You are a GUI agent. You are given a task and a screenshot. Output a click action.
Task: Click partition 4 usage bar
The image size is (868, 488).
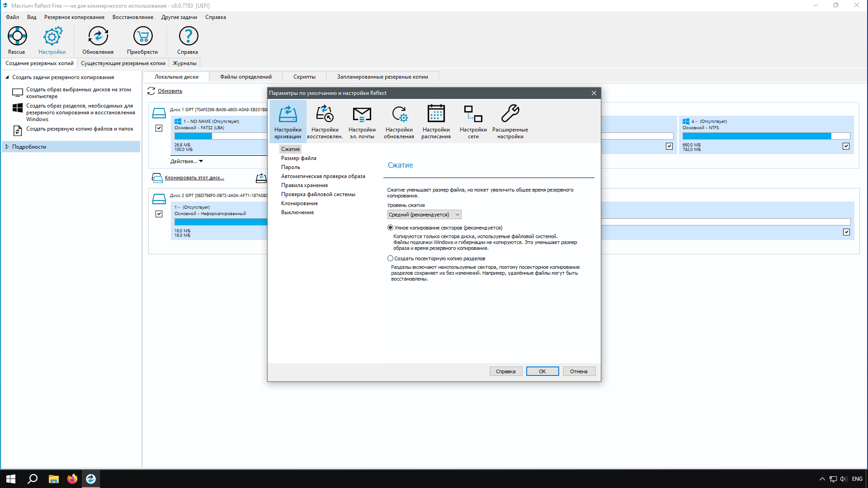point(766,136)
